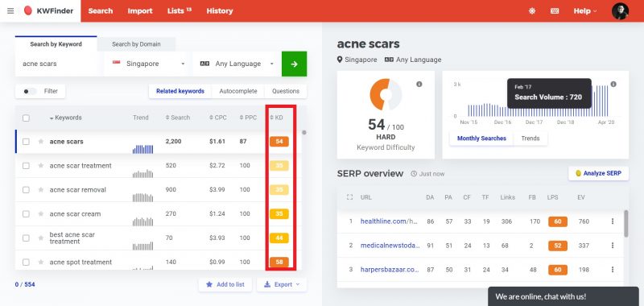This screenshot has width=644, height=306.
Task: Click the theme settings sun icon
Action: coord(532,11)
